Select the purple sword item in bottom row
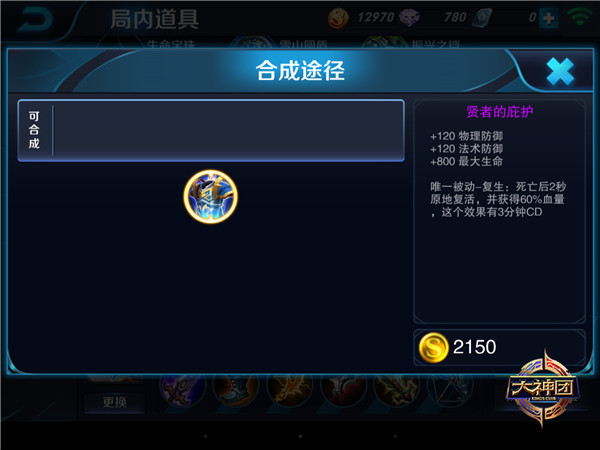Viewport: 600px width, 450px height. coord(183,390)
